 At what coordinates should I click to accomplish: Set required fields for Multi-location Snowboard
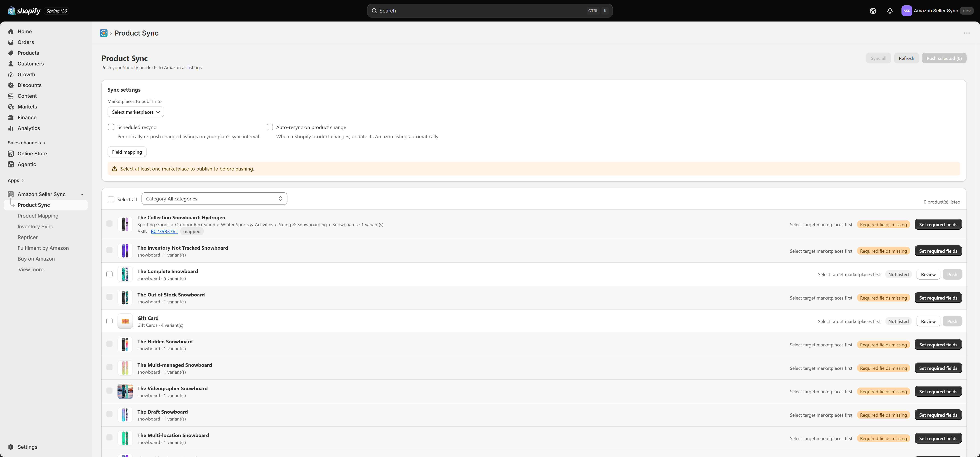938,438
